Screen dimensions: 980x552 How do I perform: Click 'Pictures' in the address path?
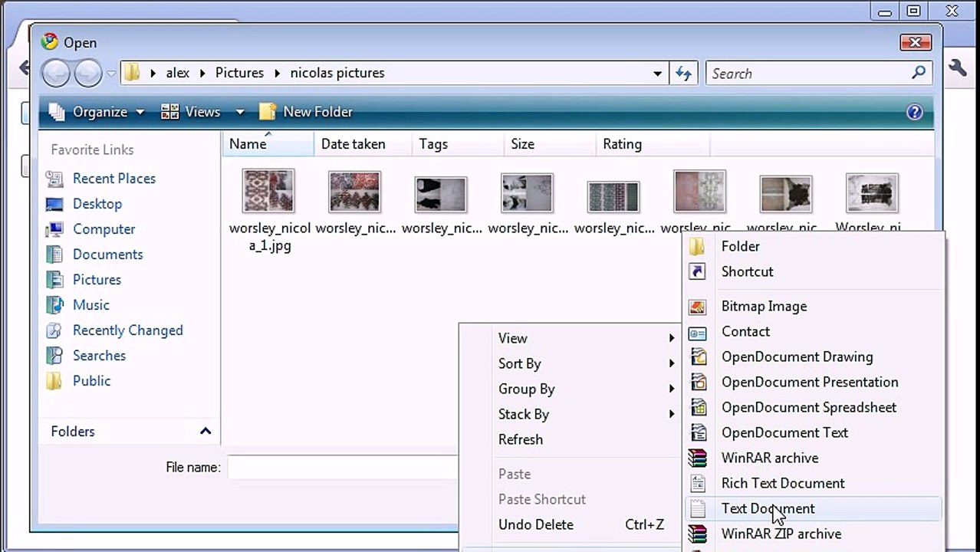[x=239, y=73]
